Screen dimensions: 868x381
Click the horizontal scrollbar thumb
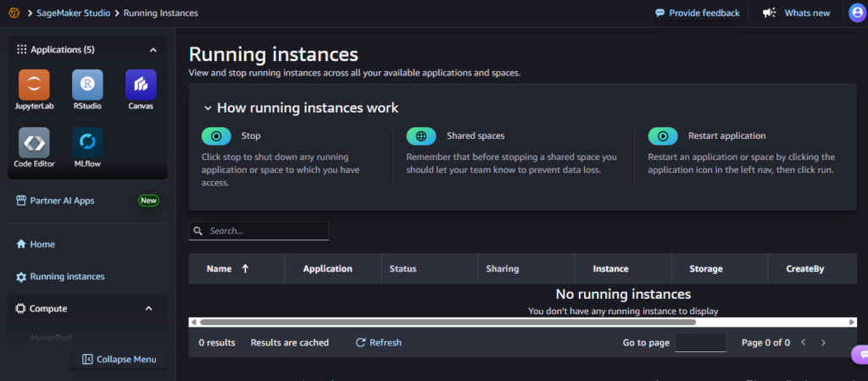pos(448,322)
